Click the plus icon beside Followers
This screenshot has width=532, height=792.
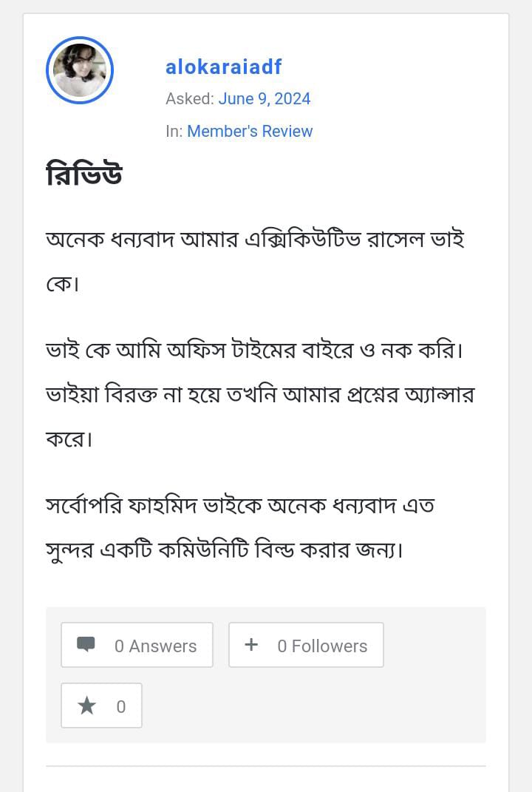coord(251,645)
